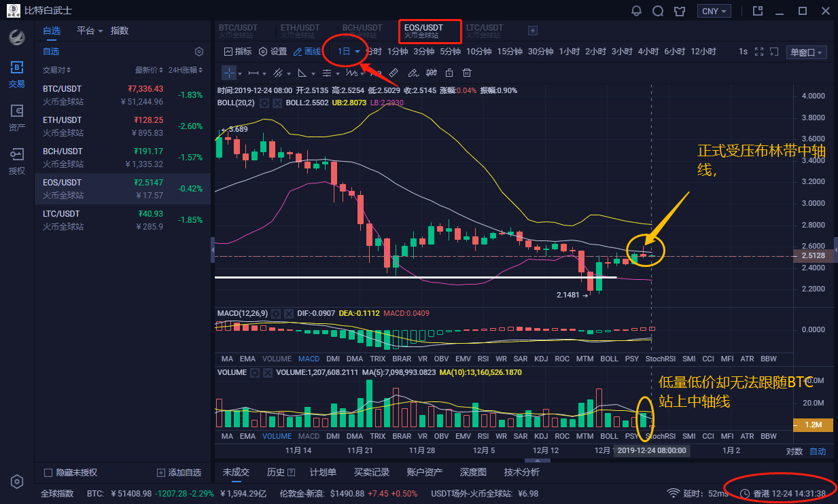The width and height of the screenshot is (838, 504).
Task: Open the 深度图 depth chart tab
Action: pos(473,472)
